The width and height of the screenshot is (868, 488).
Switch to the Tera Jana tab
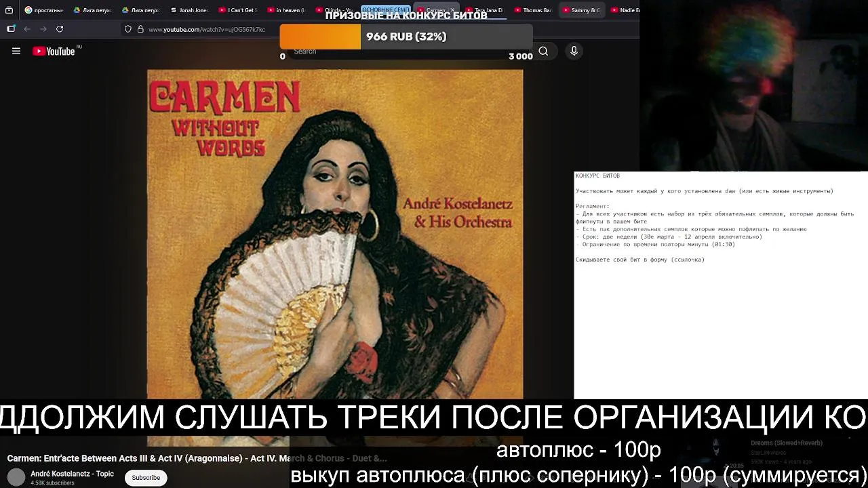pyautogui.click(x=484, y=10)
